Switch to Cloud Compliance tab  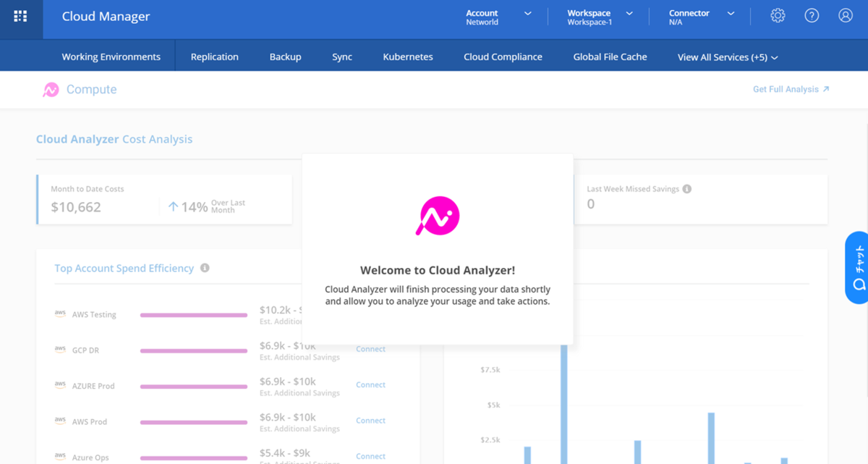[x=503, y=56]
